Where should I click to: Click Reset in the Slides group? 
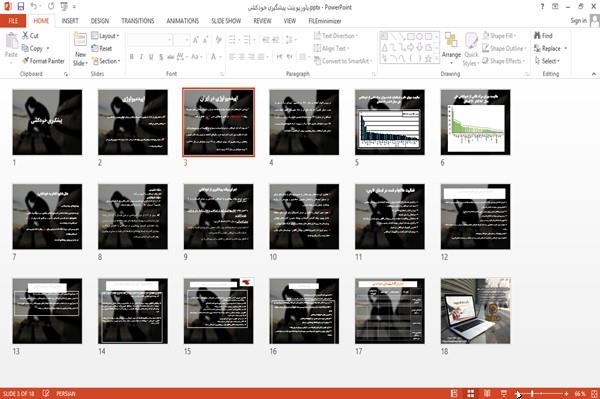[102, 48]
